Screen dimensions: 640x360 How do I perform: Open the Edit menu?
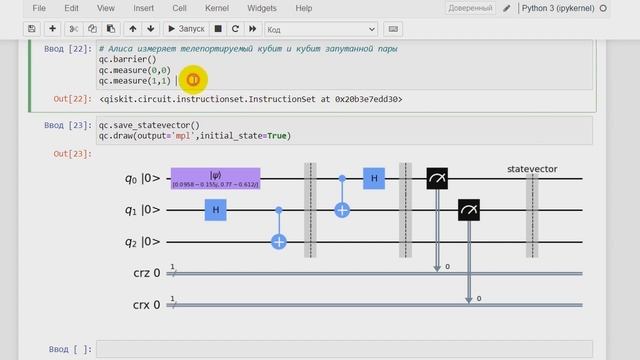coord(71,8)
